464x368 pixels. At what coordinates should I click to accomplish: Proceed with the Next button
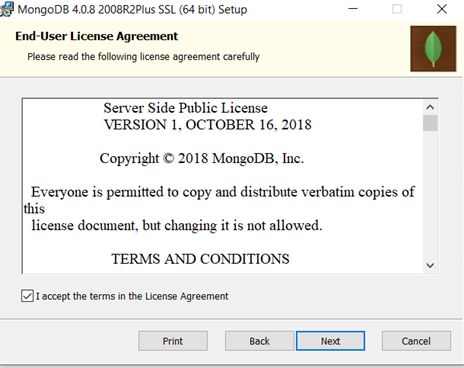(x=330, y=341)
